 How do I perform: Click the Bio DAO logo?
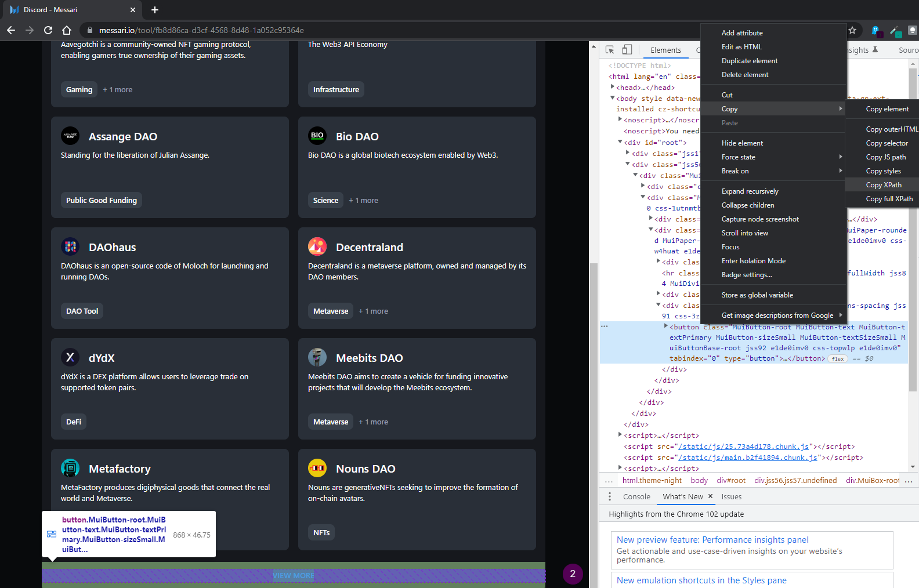pos(317,136)
